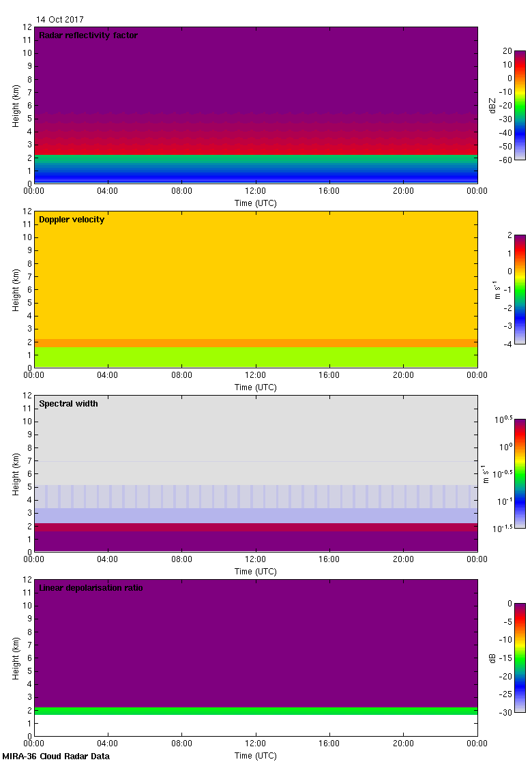Select the "Spectral width" panel title
Screen dimensions: 532x764
[x=68, y=404]
